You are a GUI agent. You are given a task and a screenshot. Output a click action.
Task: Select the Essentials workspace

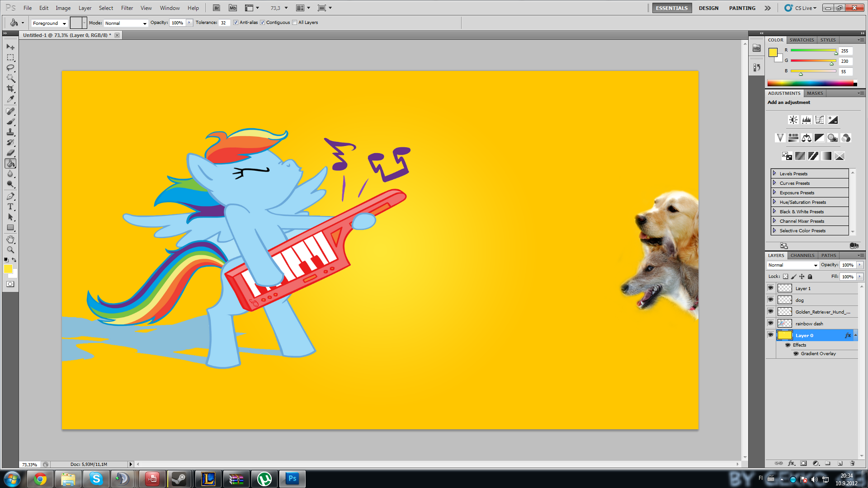(672, 8)
